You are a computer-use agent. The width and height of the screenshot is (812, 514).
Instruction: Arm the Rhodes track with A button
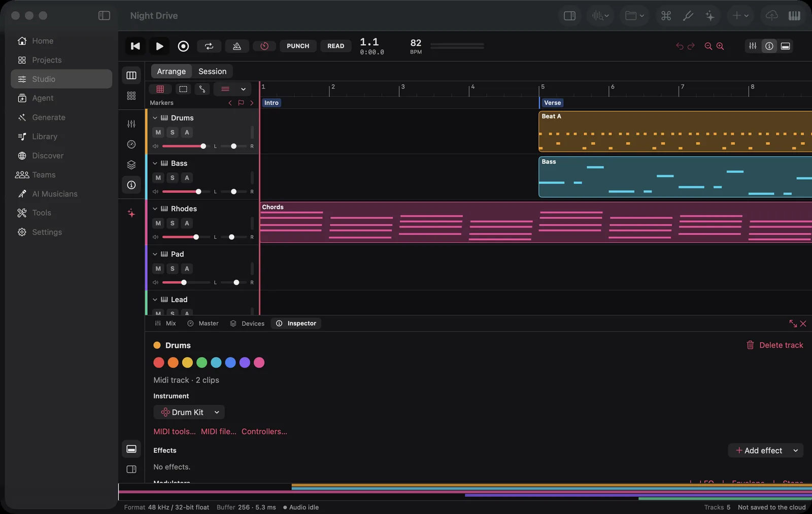pyautogui.click(x=187, y=223)
